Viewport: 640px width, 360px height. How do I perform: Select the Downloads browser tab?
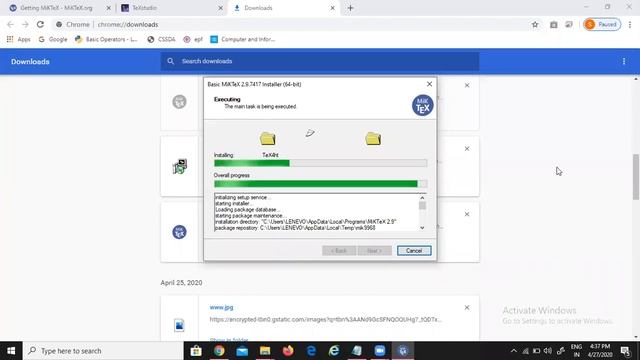[284, 8]
